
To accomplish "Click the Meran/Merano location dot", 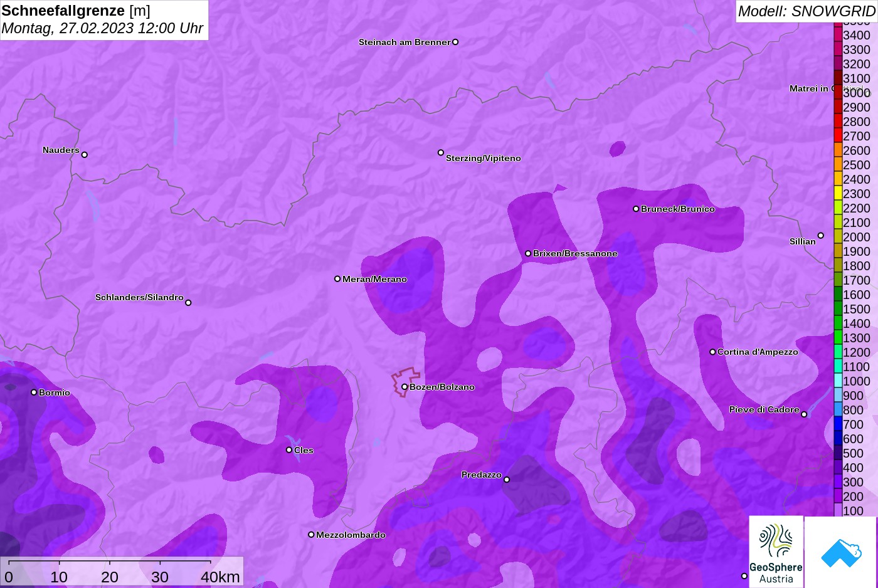I will click(x=337, y=279).
